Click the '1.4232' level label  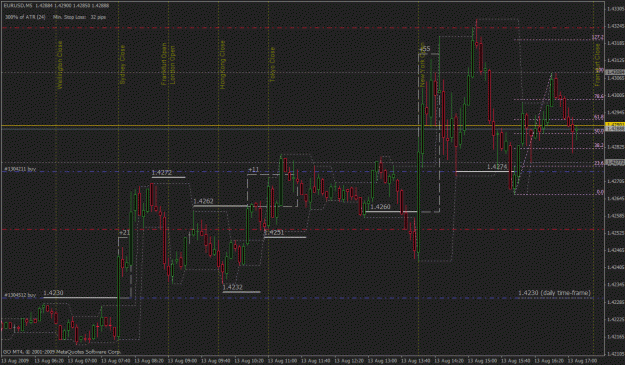[232, 287]
